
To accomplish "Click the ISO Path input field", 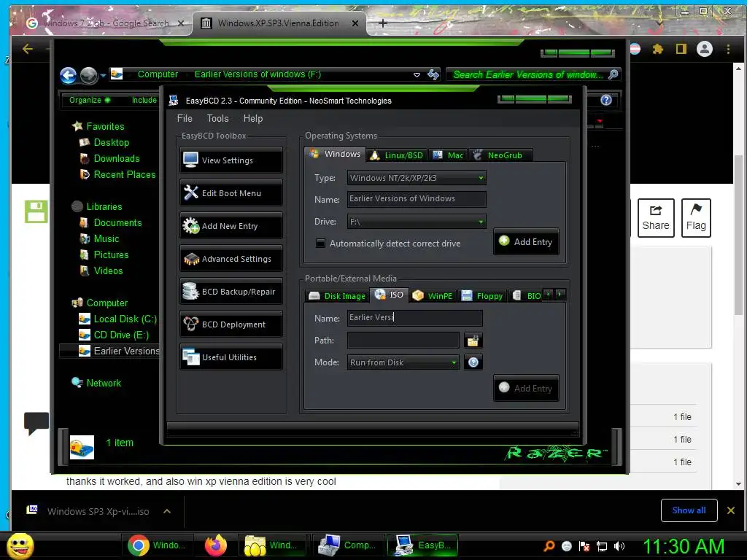I will [403, 340].
